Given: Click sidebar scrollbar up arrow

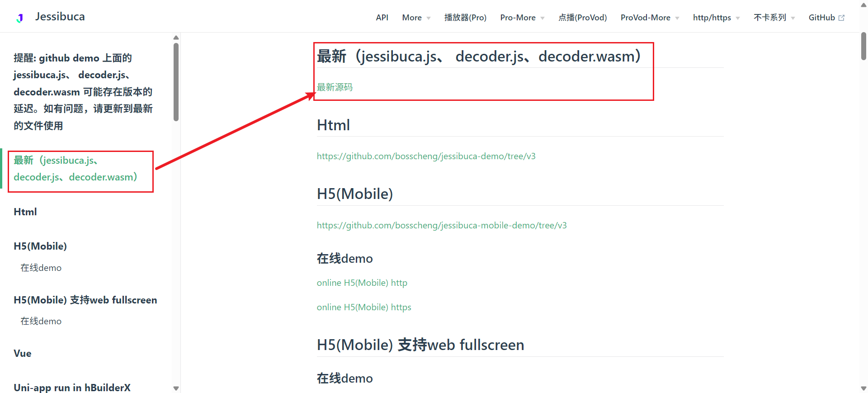Looking at the screenshot, I should pos(176,38).
